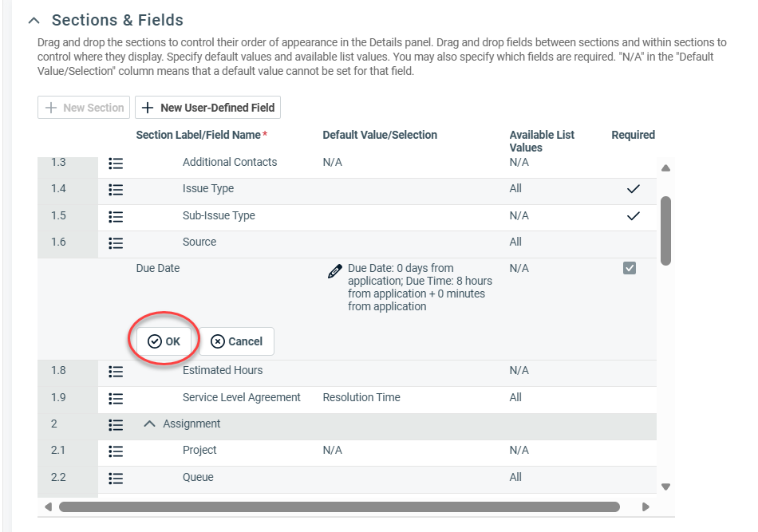Image resolution: width=758 pixels, height=532 pixels.
Task: Click the drag handle icon for Additional Contacts
Action: [116, 163]
